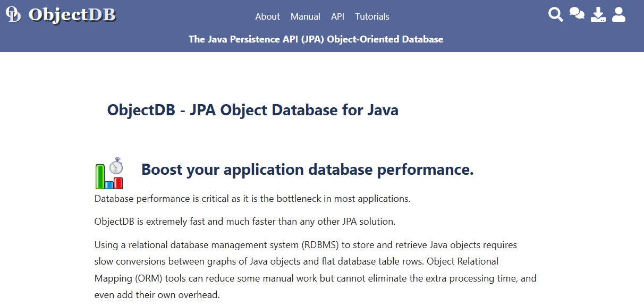Open the forum chat bubbles icon
Viewport: 644px width, 306px height.
pyautogui.click(x=577, y=14)
